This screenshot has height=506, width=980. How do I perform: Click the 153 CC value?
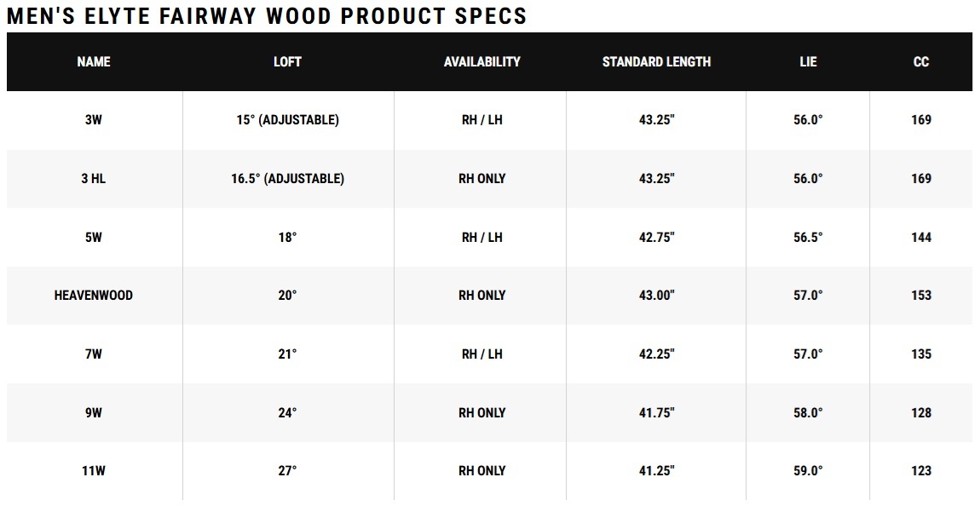[921, 296]
